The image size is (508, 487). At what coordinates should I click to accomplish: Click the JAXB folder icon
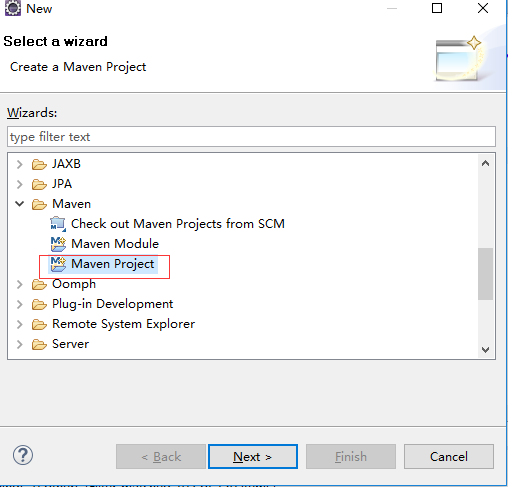click(39, 164)
